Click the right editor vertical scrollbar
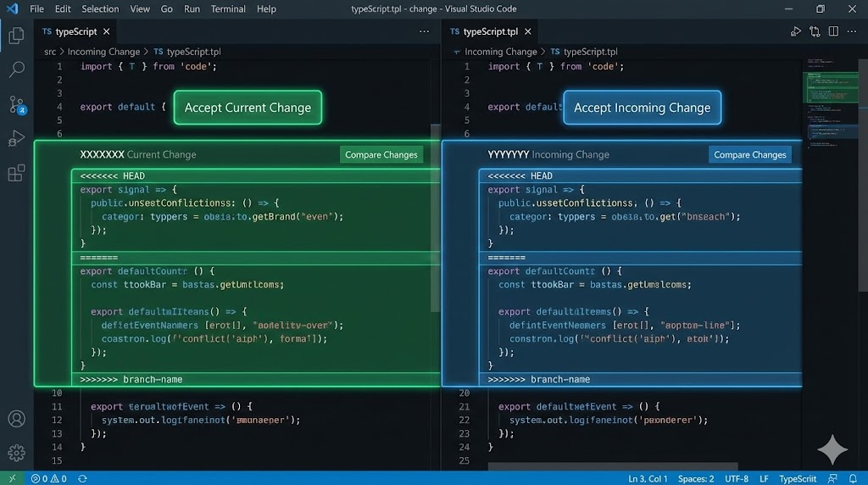 click(862, 176)
